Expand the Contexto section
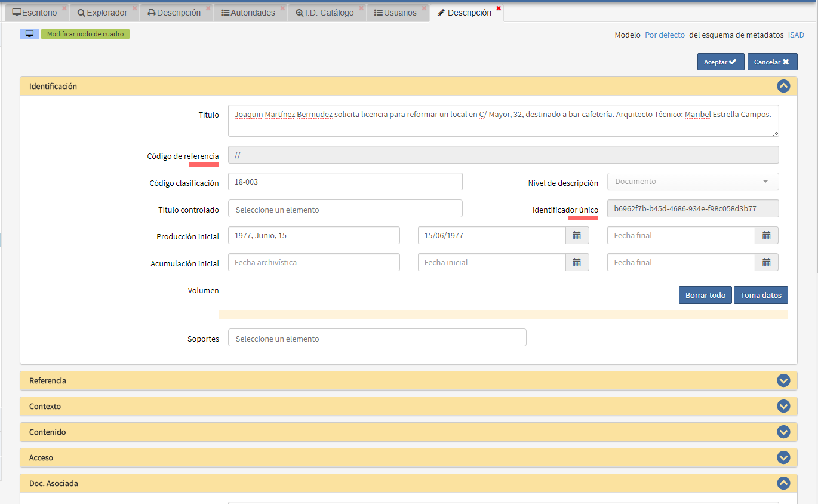This screenshot has height=504, width=818. pos(783,406)
